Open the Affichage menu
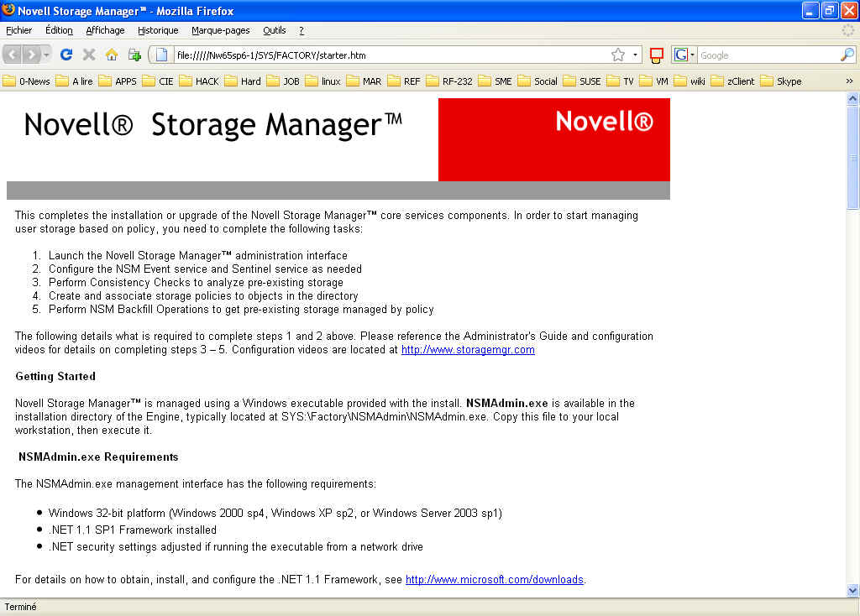 [x=105, y=31]
